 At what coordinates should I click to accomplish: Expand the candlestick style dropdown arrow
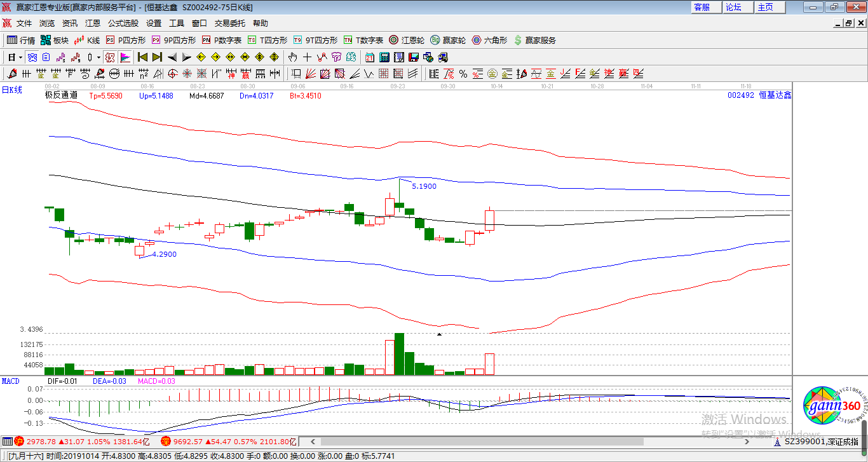98,57
